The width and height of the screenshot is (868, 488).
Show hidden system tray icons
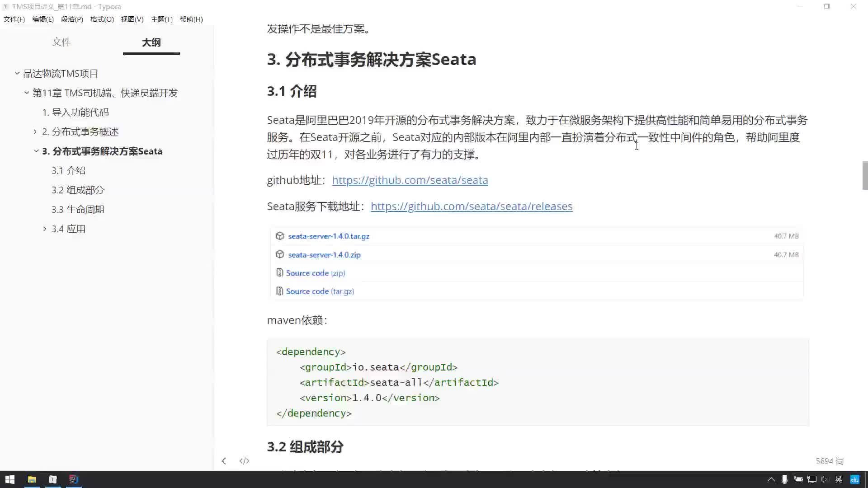(771, 479)
